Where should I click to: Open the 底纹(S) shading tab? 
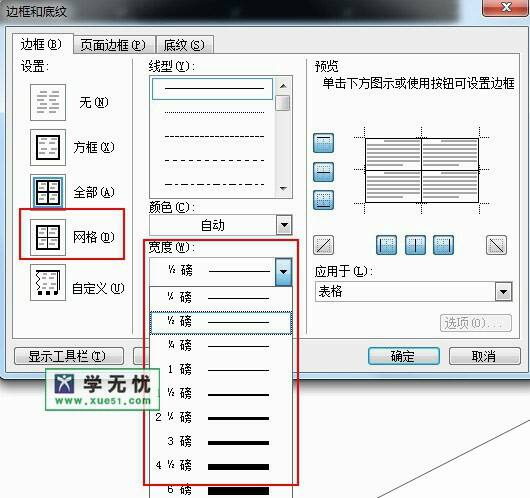(185, 45)
